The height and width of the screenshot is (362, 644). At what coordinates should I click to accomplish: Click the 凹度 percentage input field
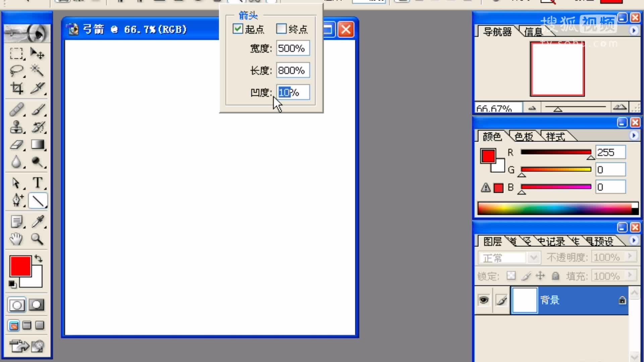292,92
